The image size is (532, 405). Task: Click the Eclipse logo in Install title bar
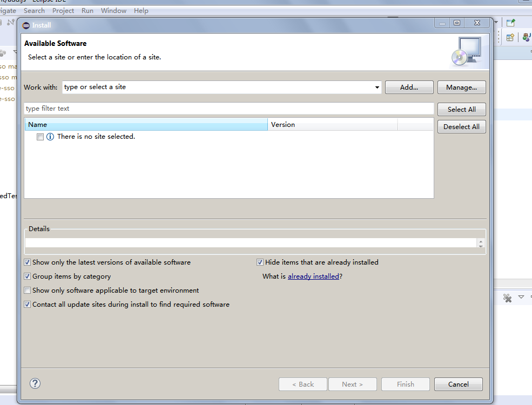(x=26, y=25)
